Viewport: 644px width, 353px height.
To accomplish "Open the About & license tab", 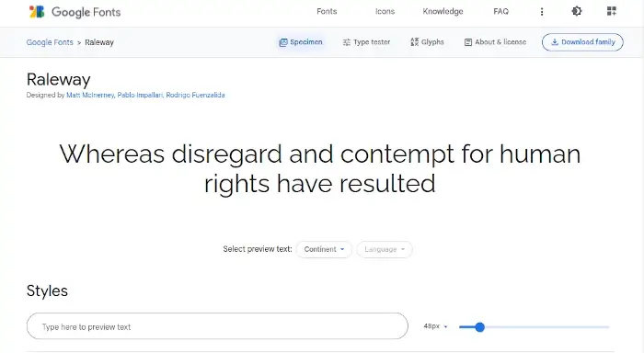I will coord(495,42).
